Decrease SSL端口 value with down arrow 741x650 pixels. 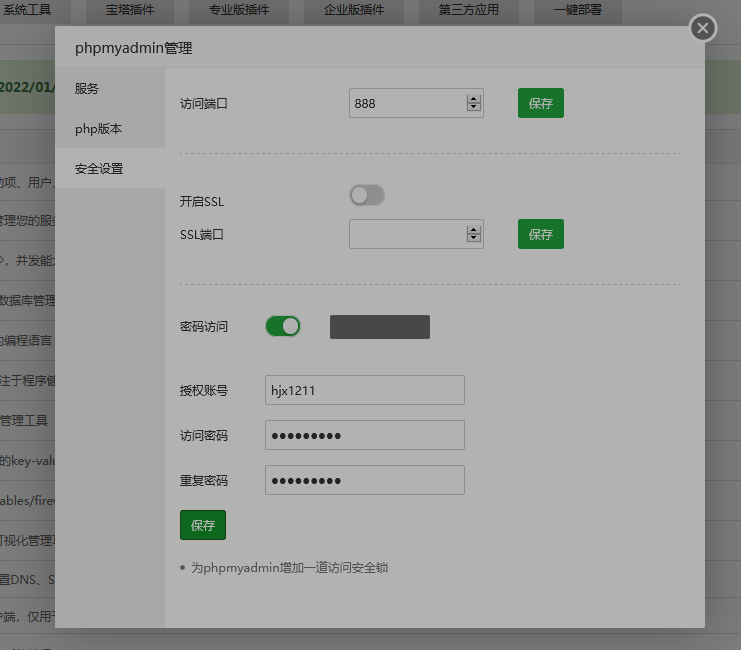tap(474, 238)
